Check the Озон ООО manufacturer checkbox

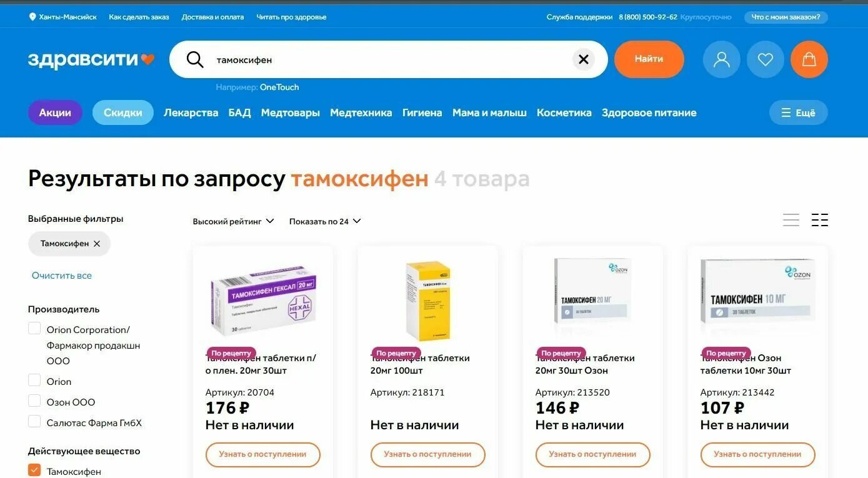pyautogui.click(x=34, y=401)
